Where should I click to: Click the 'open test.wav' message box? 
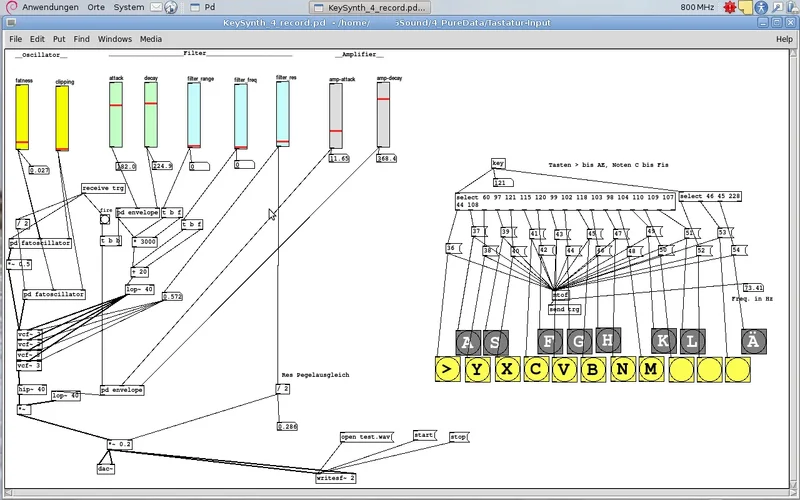tap(366, 437)
